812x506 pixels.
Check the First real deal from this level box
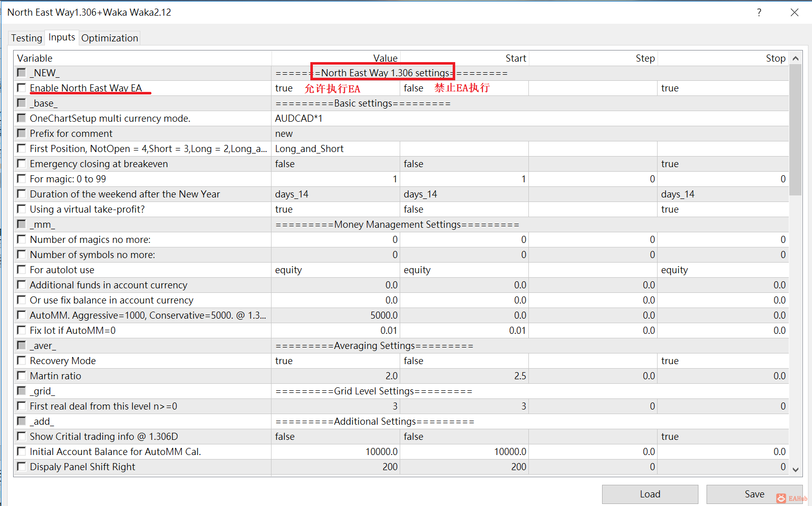click(22, 406)
